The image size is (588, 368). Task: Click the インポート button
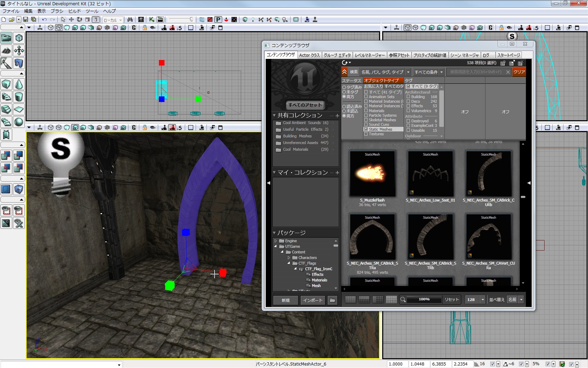(x=313, y=300)
